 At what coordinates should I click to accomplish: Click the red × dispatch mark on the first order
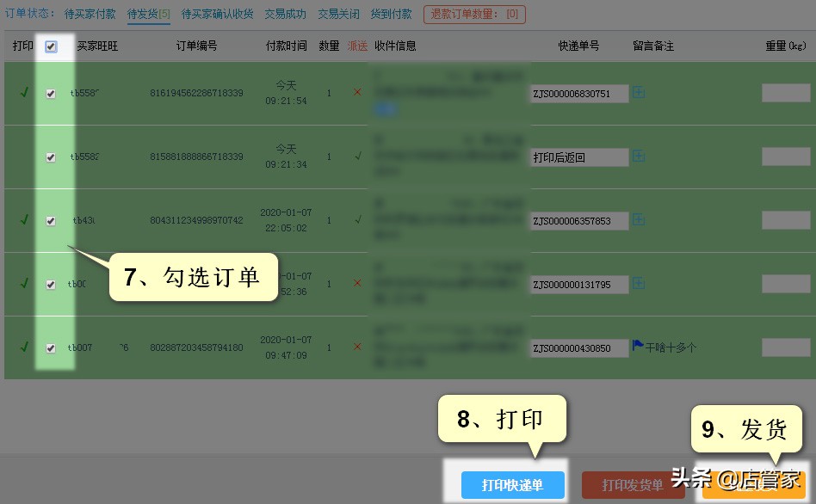(357, 91)
